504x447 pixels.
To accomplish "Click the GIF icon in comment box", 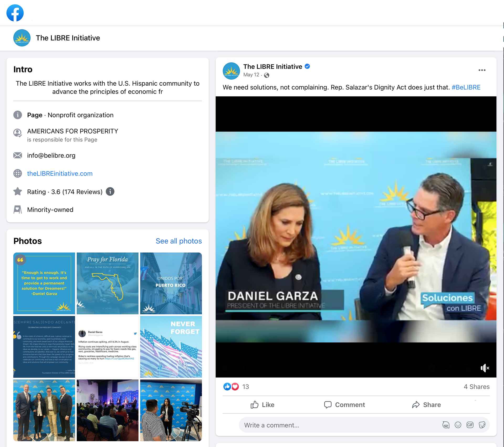I will point(470,425).
